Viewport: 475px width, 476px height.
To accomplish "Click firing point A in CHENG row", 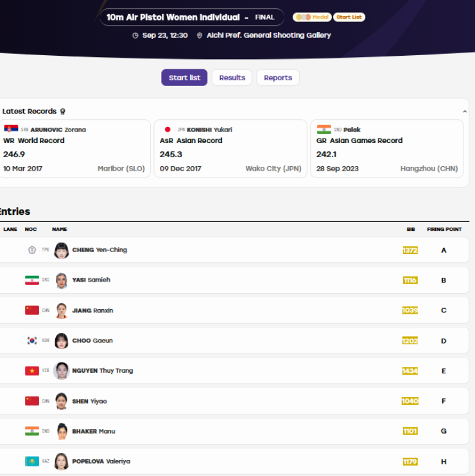I will coord(444,250).
